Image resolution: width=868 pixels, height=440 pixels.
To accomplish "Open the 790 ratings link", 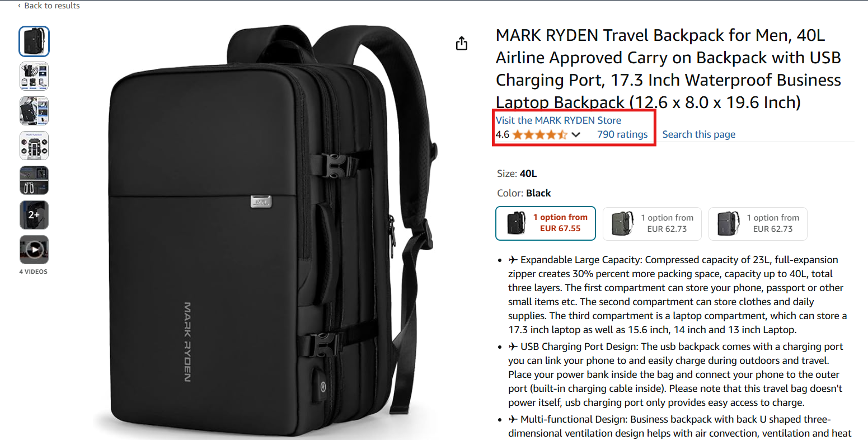I will pyautogui.click(x=622, y=134).
